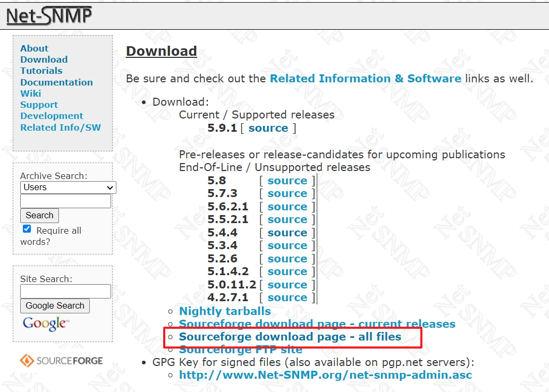Screen dimensions: 549x392
Task: Download source for version 5.1.4.2
Action: (x=288, y=271)
